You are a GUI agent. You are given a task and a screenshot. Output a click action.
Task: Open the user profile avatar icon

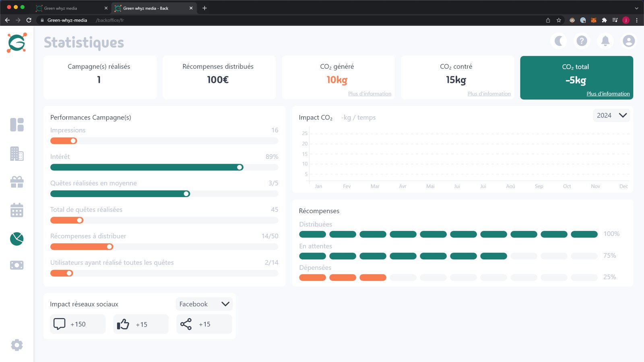pyautogui.click(x=629, y=41)
